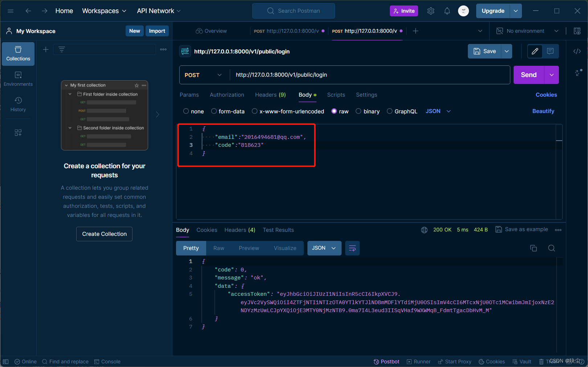Switch to the Params tab

[189, 95]
